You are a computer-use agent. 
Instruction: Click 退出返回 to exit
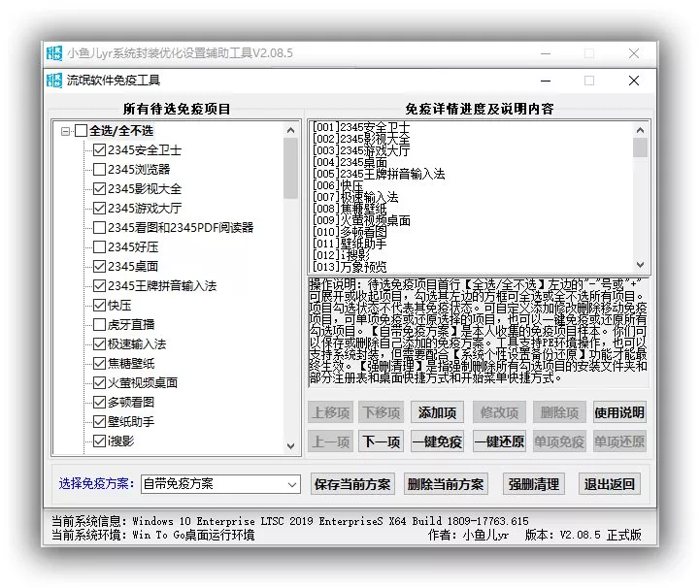coord(610,484)
